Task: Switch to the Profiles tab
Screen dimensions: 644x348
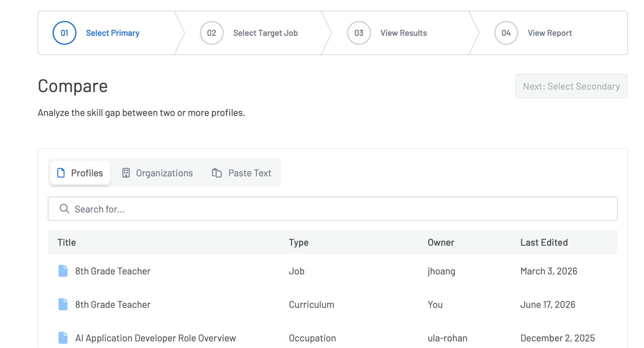Action: (x=80, y=173)
